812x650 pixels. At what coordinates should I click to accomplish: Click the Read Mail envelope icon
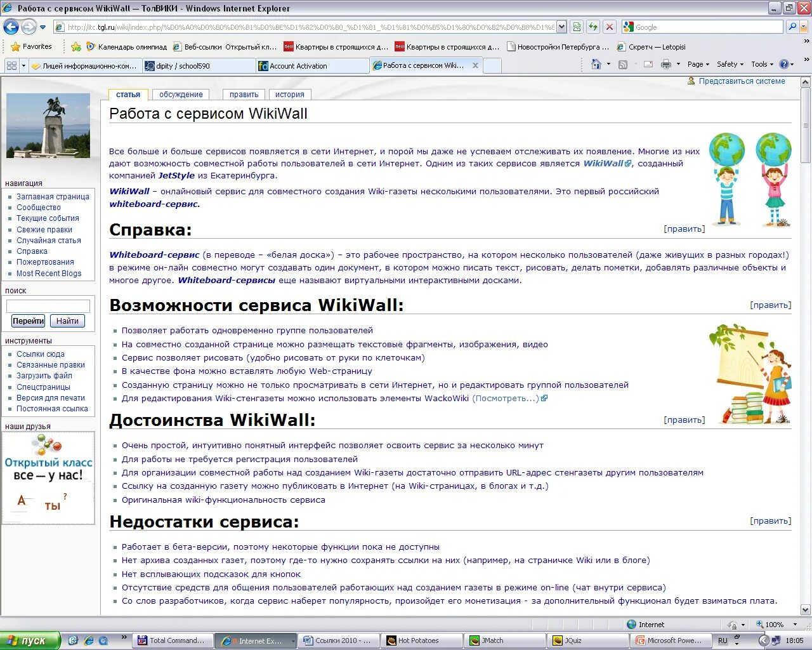point(648,64)
